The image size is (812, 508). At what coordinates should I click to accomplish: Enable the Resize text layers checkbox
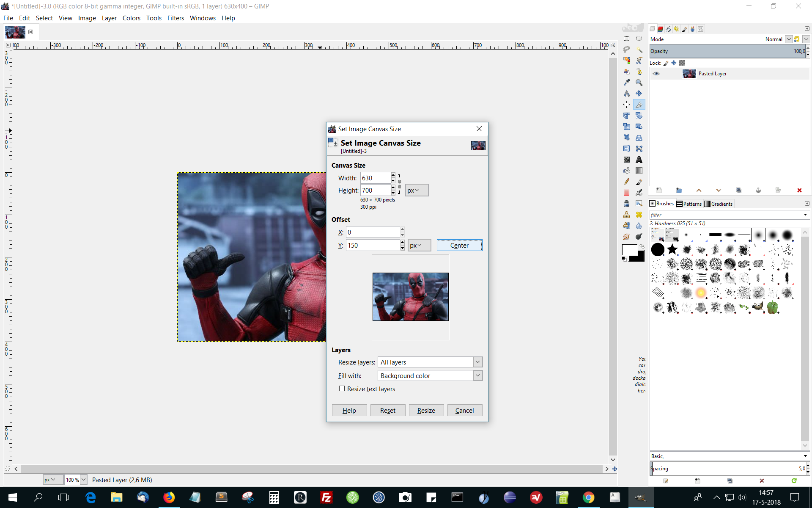tap(342, 389)
